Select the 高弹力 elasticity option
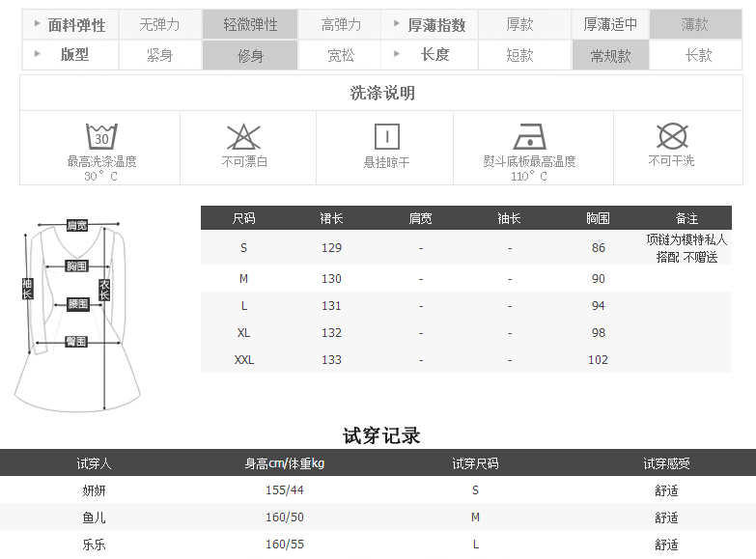This screenshot has height=559, width=756. pyautogui.click(x=341, y=24)
